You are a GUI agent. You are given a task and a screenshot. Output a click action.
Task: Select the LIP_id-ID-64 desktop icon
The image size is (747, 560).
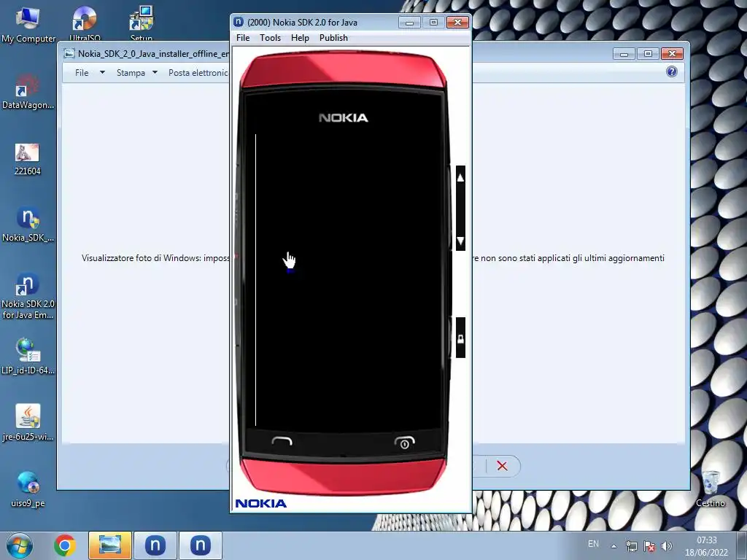pyautogui.click(x=28, y=356)
